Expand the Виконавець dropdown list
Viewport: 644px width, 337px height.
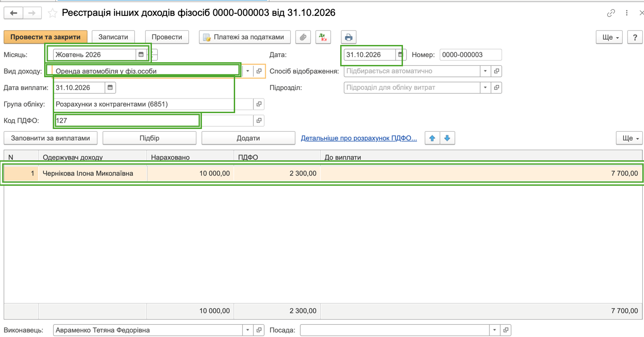pyautogui.click(x=248, y=330)
